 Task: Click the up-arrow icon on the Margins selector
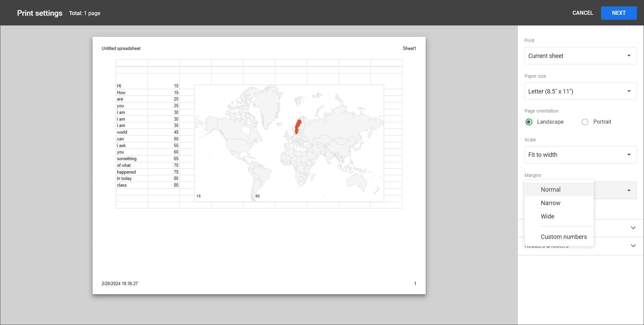pos(629,190)
